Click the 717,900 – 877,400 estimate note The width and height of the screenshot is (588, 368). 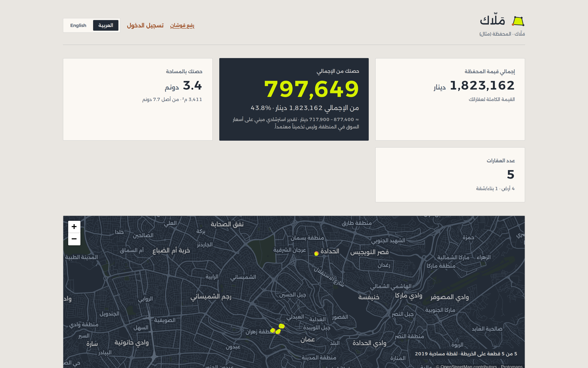(296, 123)
